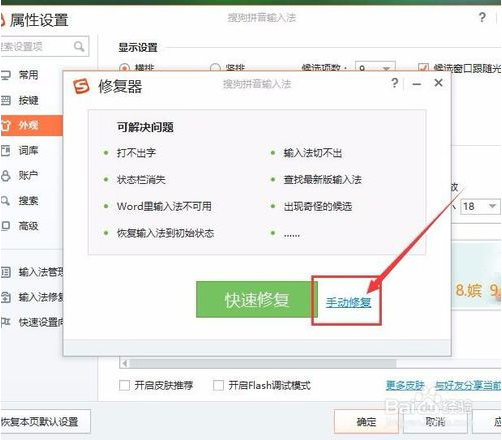Click the 搜索 magnifier icon in sidebar
The height and width of the screenshot is (440, 502).
pos(6,201)
